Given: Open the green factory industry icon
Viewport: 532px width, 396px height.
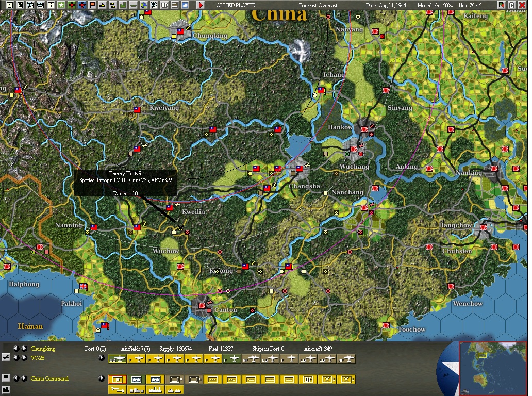Looking at the screenshot, I should [x=123, y=5].
